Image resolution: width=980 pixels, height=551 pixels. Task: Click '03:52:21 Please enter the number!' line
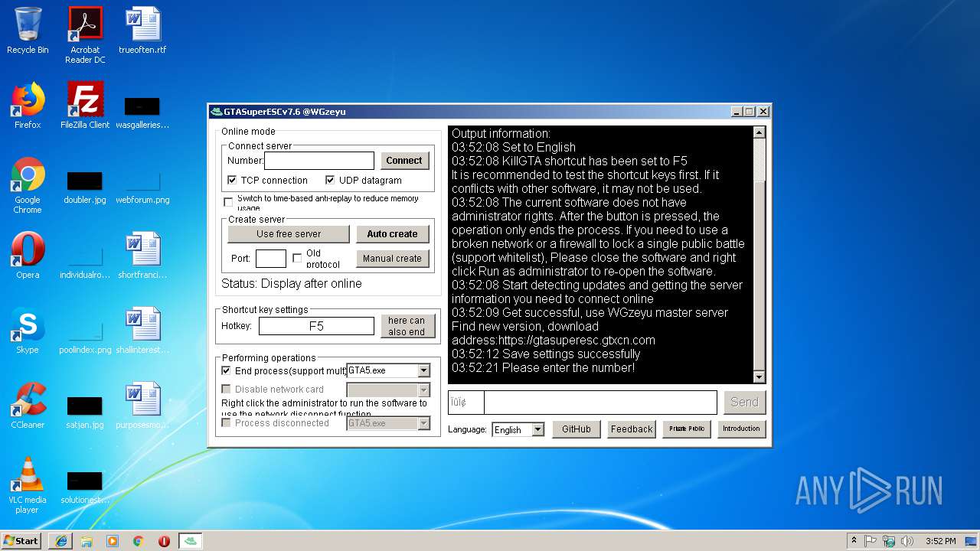point(543,368)
